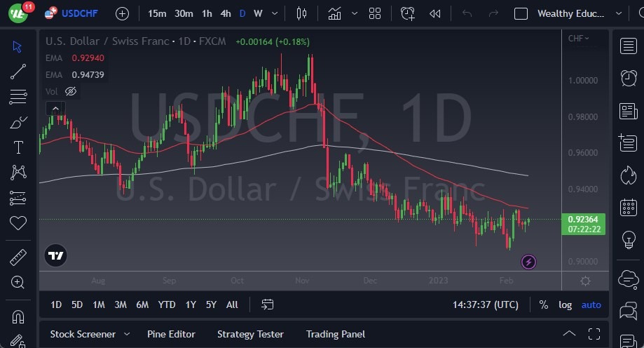This screenshot has width=644, height=348.
Task: Expand the timeframe interval dropdown
Action: [275, 13]
